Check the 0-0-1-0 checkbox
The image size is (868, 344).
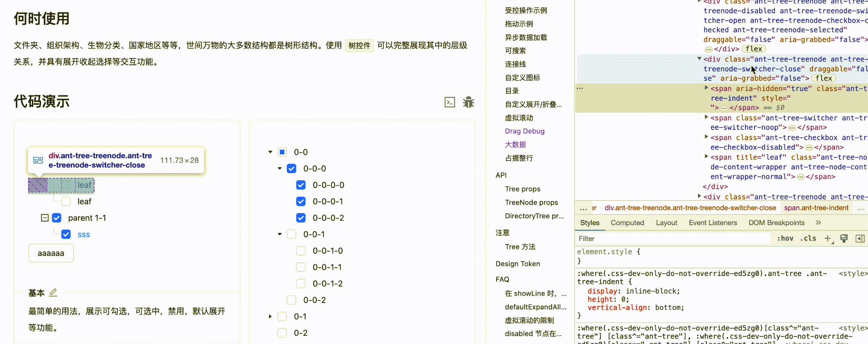(x=301, y=251)
